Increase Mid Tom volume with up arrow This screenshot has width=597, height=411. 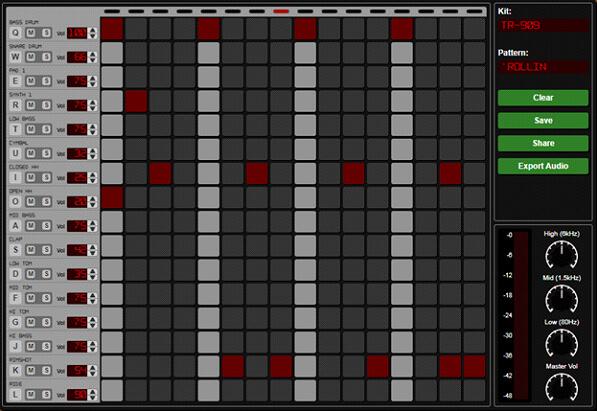click(x=93, y=295)
